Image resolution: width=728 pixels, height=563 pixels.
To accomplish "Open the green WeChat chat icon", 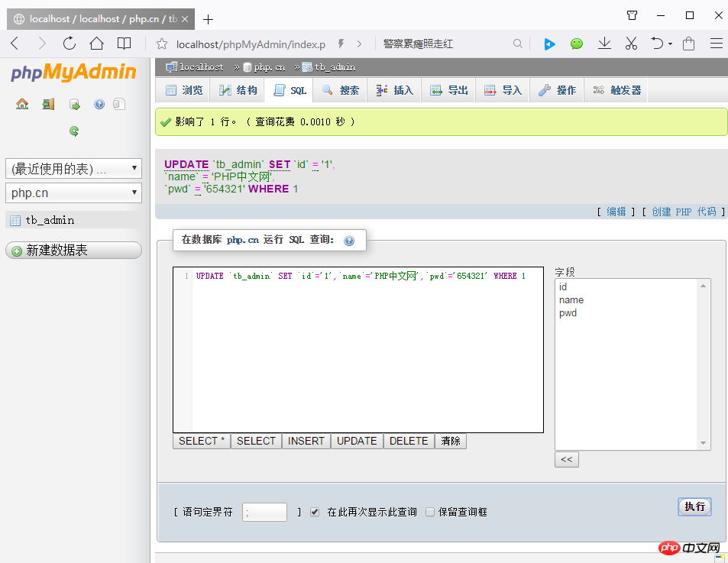I will click(577, 44).
